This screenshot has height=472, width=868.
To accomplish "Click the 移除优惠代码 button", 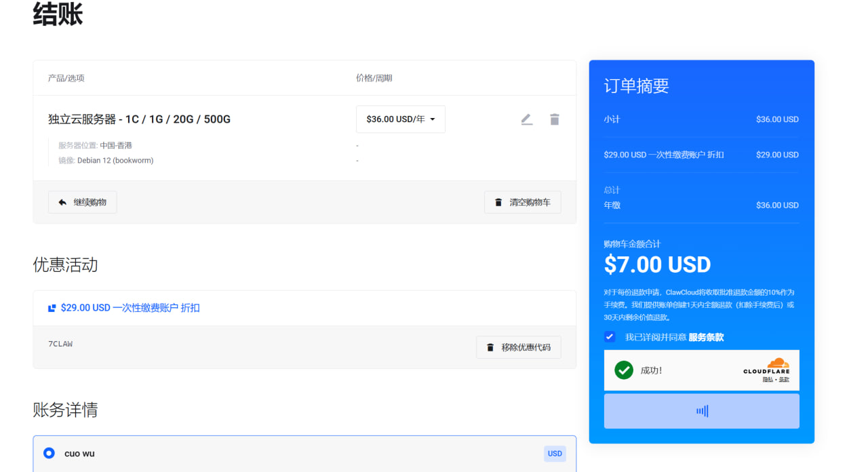I will (x=519, y=347).
